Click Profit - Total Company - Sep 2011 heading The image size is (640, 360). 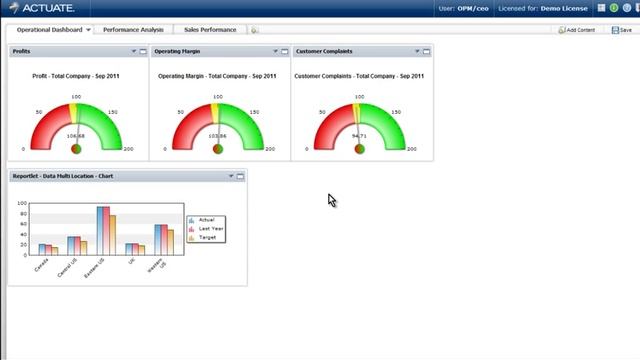tap(76, 76)
